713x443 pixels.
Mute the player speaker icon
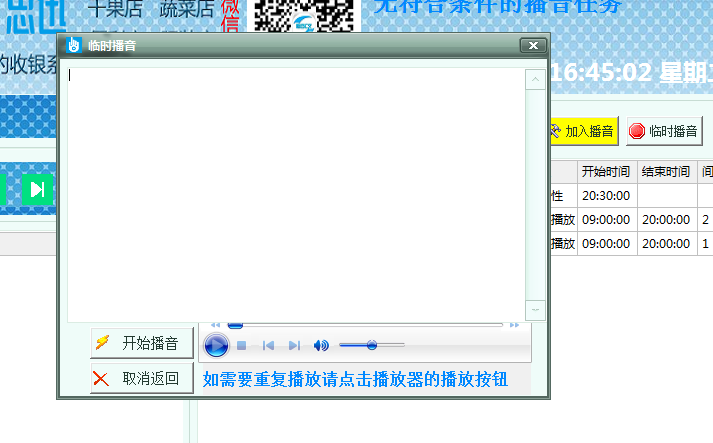[x=321, y=346]
